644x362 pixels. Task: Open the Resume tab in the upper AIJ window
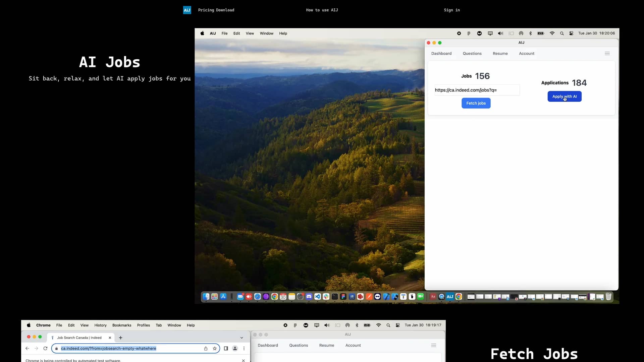point(500,54)
